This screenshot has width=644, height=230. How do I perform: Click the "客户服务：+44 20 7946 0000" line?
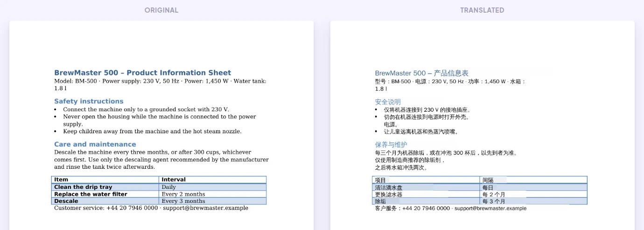[x=450, y=208]
